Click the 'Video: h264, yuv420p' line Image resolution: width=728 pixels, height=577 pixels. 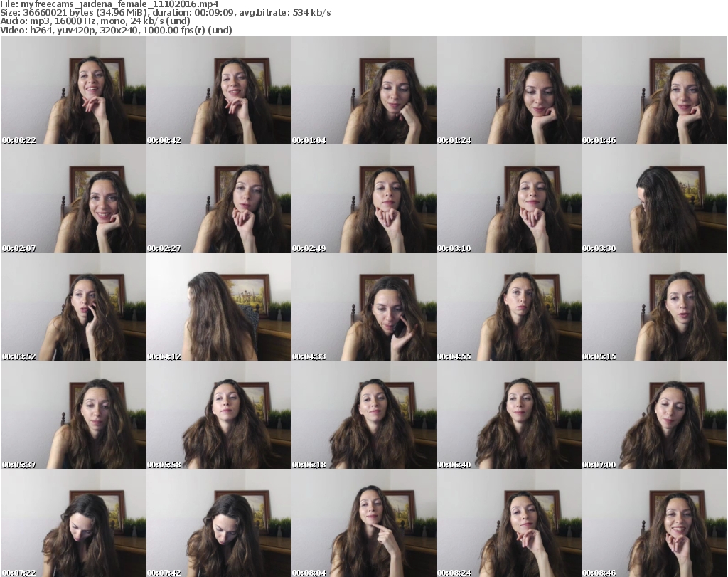click(116, 30)
